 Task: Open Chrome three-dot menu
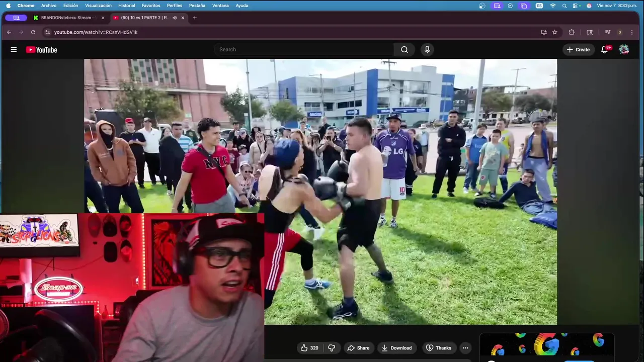click(632, 32)
